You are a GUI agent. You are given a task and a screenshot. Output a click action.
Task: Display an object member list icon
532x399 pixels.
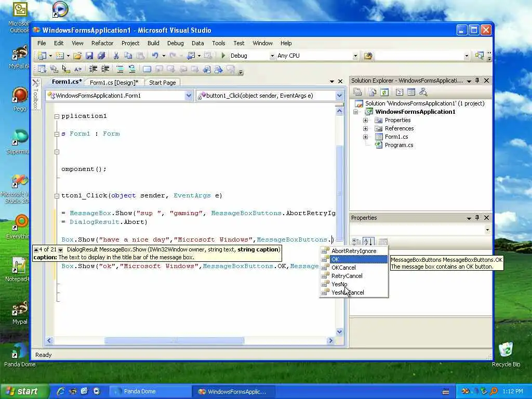(x=42, y=69)
